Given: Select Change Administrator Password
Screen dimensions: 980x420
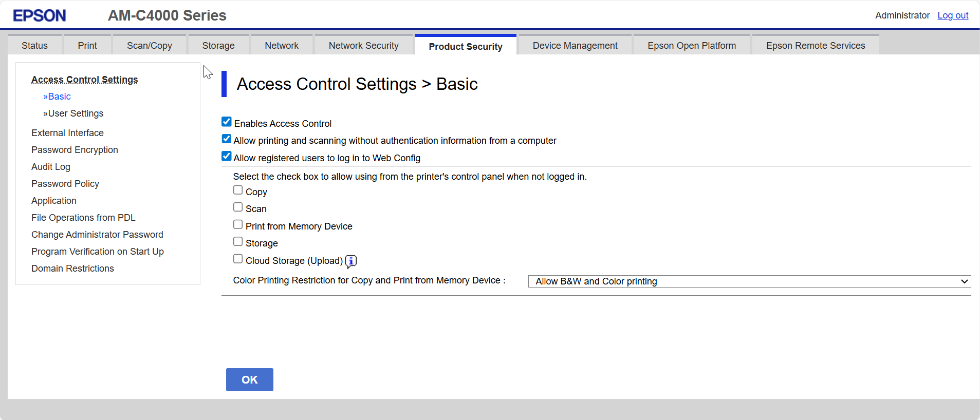Looking at the screenshot, I should click(97, 235).
